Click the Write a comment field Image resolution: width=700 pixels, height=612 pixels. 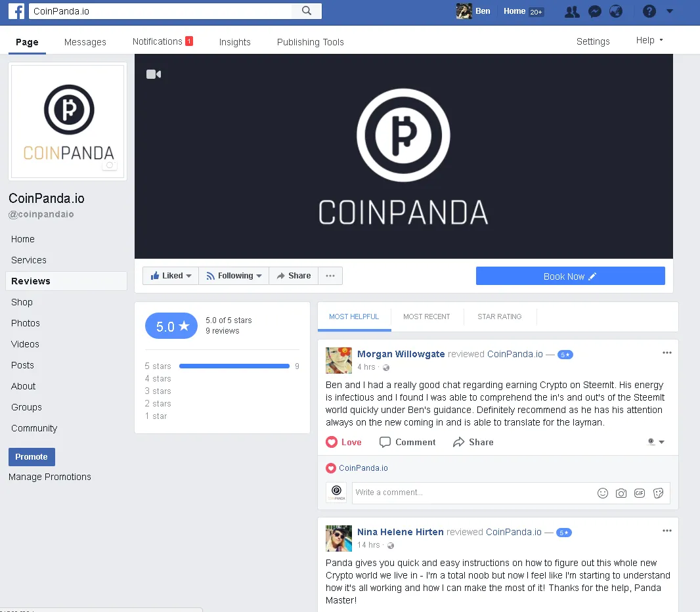click(473, 492)
